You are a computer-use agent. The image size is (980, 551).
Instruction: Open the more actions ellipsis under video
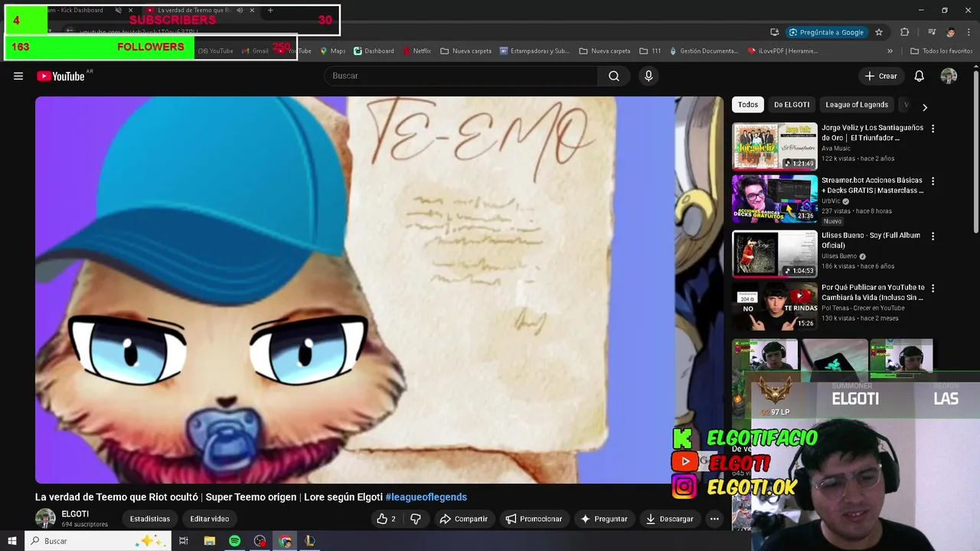(714, 519)
